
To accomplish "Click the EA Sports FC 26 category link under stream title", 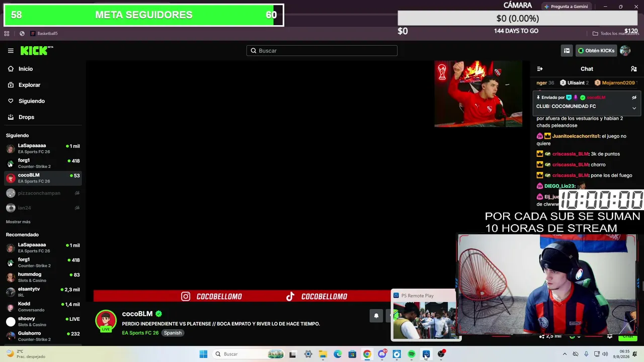I will [140, 333].
